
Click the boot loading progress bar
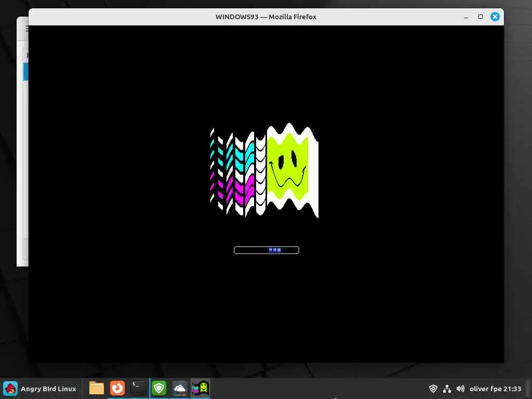(267, 250)
